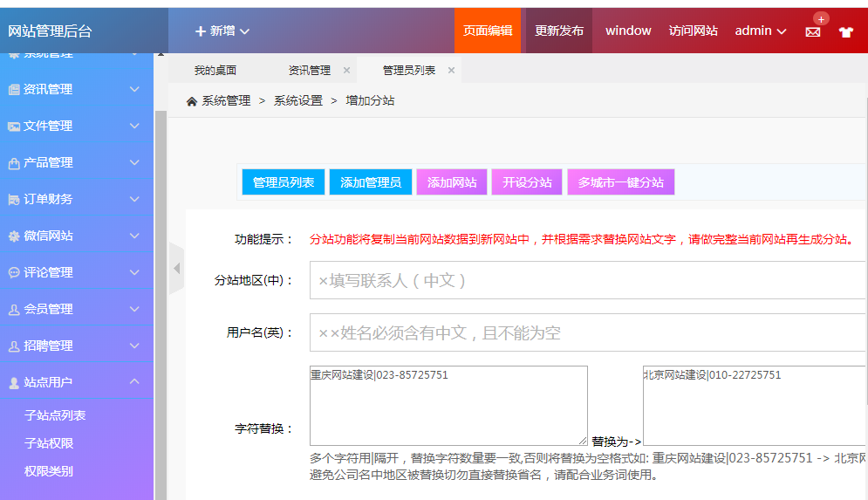Click the home icon in breadcrumb
This screenshot has width=868, height=500.
click(192, 101)
